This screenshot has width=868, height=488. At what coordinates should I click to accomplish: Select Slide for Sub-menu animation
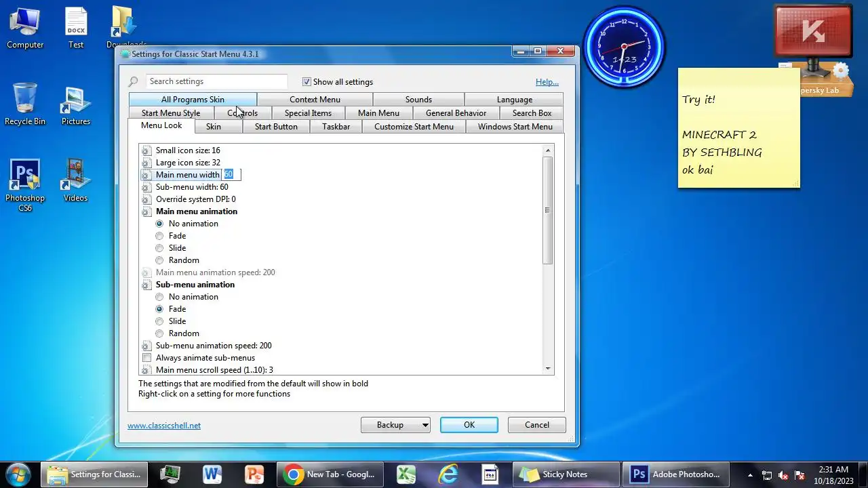tap(160, 321)
